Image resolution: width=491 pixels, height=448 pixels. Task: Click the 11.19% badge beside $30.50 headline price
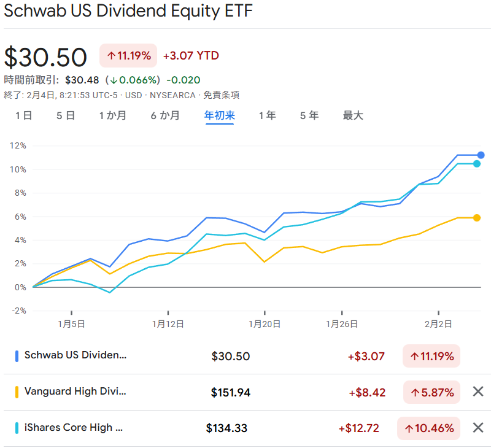point(128,56)
